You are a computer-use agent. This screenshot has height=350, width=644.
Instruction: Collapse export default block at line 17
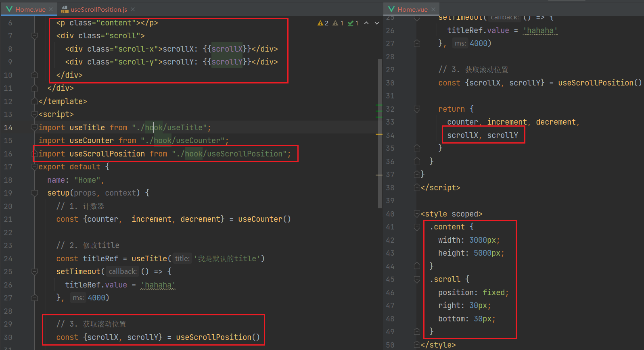pyautogui.click(x=35, y=167)
